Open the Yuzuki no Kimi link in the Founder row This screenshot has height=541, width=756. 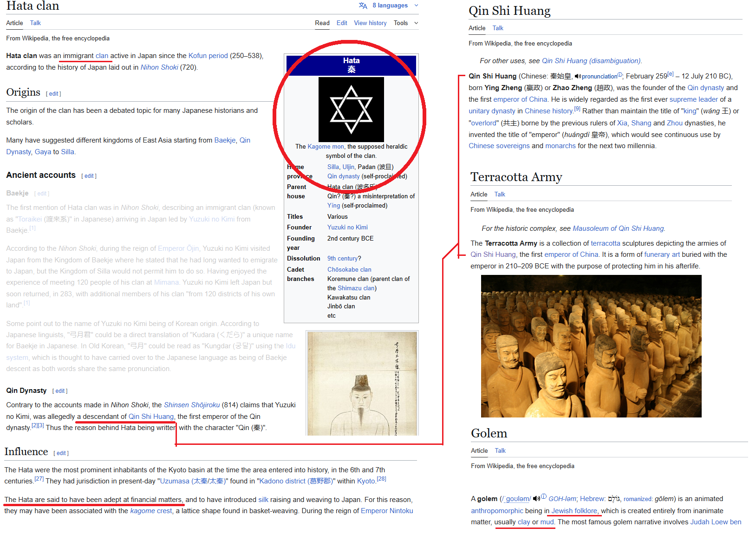347,228
